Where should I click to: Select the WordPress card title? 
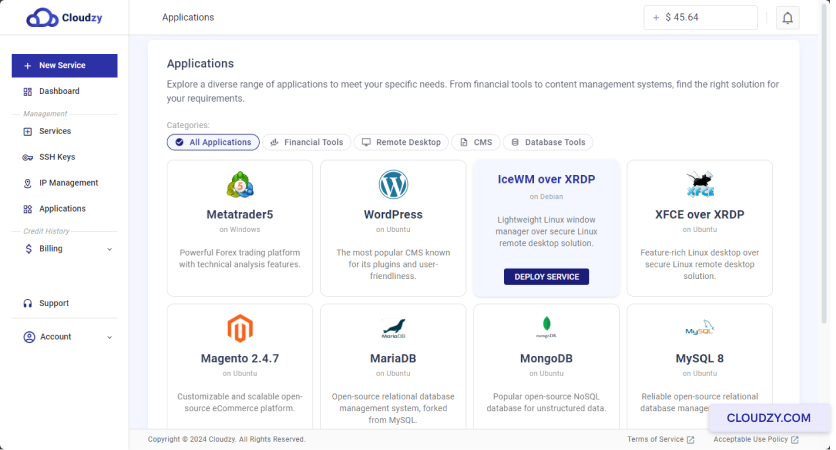[393, 215]
